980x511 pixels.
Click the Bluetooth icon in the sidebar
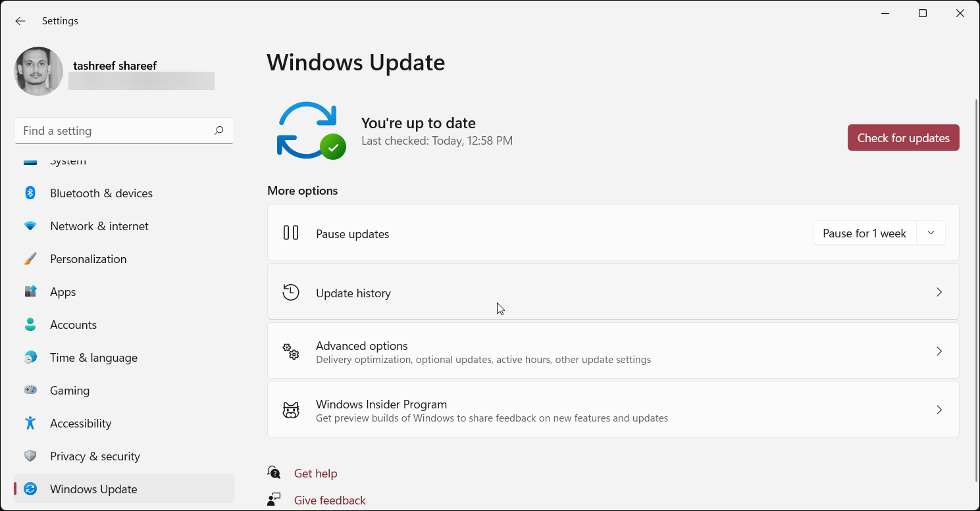click(x=30, y=193)
